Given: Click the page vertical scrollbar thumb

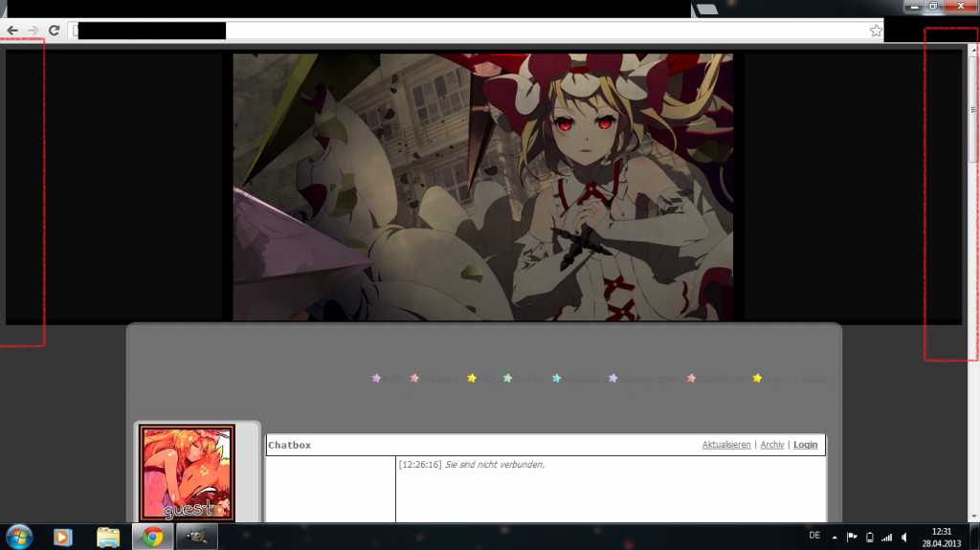Looking at the screenshot, I should (x=973, y=109).
